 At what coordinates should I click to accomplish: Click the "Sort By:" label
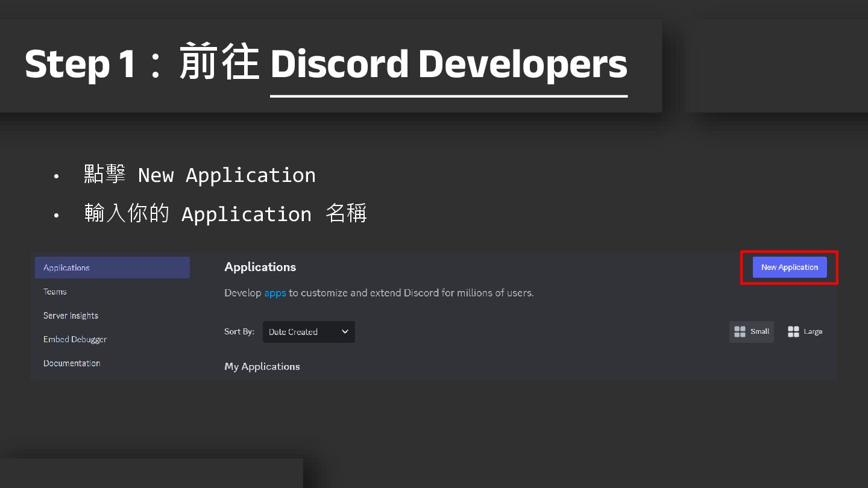[x=239, y=331]
